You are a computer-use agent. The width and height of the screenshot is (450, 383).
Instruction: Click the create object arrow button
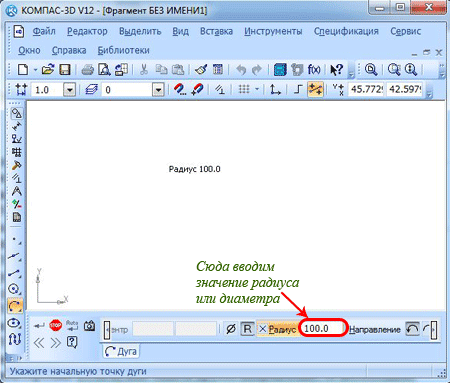pos(39,325)
